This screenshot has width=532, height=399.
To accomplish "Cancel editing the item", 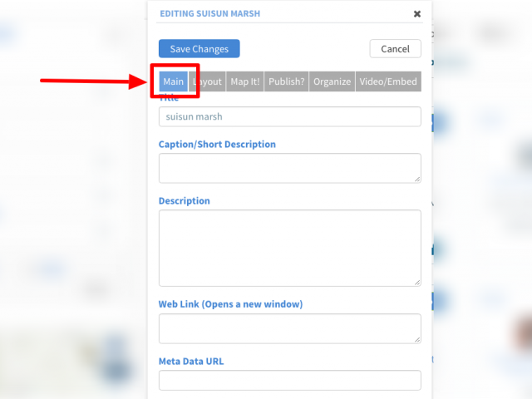I will pos(396,48).
